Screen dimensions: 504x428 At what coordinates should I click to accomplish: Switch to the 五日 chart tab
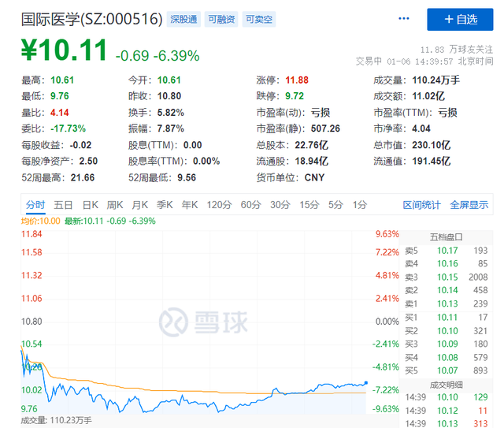coord(63,205)
